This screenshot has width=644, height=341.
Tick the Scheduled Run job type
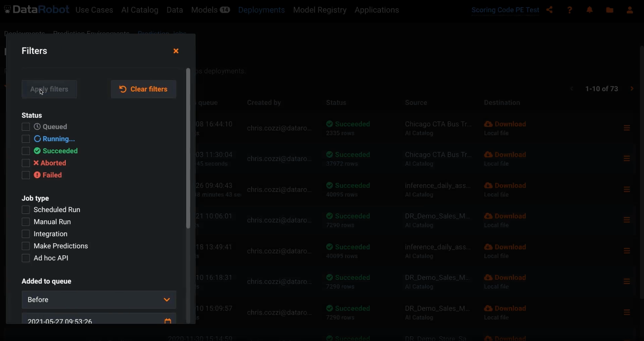26,210
